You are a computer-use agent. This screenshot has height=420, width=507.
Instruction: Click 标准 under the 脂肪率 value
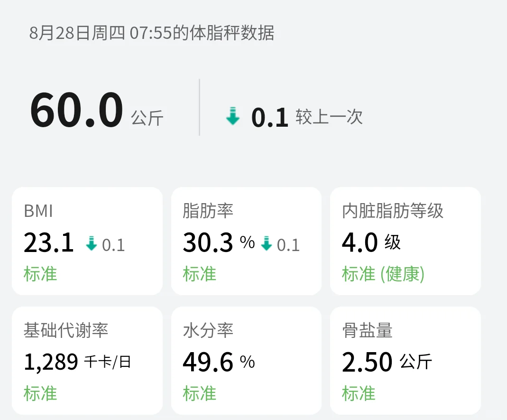[x=198, y=274]
